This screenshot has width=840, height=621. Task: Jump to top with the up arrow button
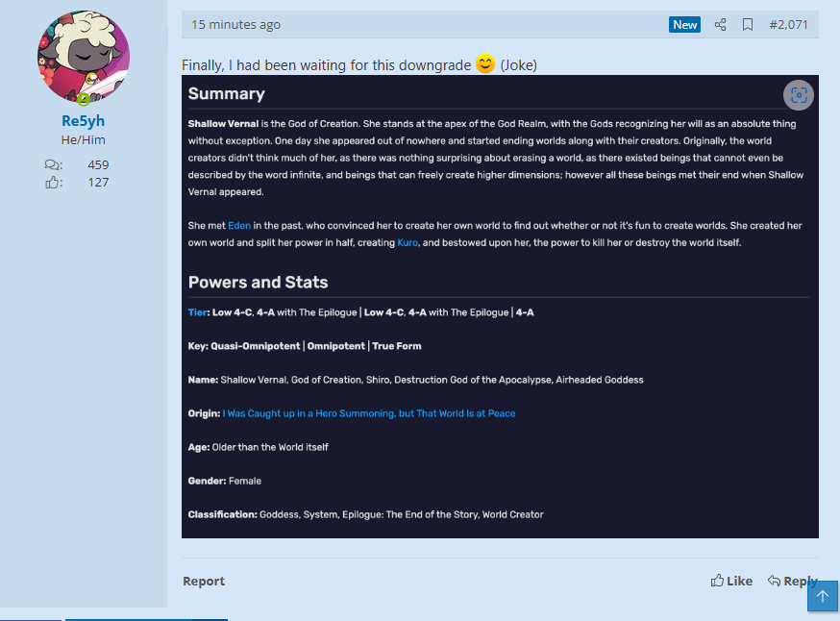click(x=823, y=596)
